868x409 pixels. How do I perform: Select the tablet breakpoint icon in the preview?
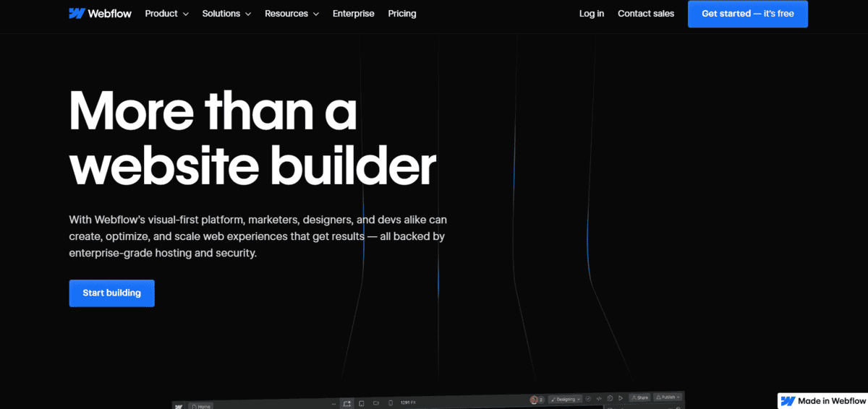(x=362, y=402)
